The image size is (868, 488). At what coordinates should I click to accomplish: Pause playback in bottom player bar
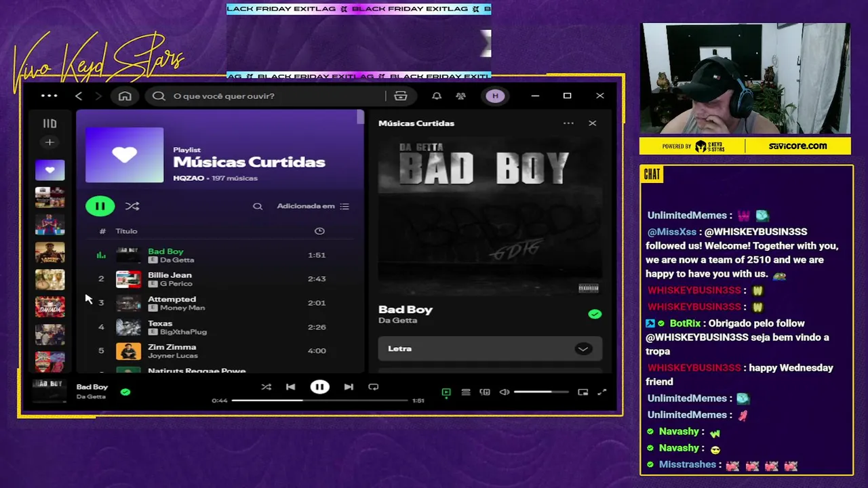319,387
